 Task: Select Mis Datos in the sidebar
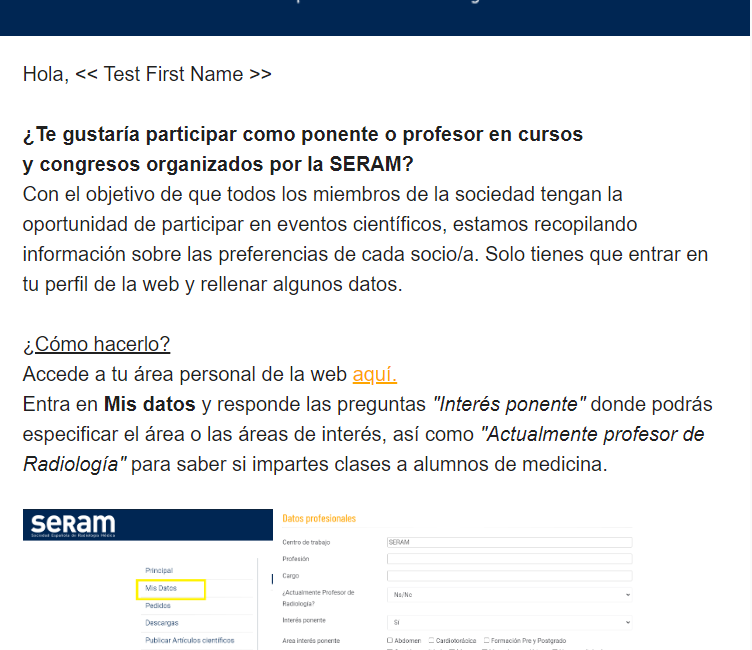point(161,588)
